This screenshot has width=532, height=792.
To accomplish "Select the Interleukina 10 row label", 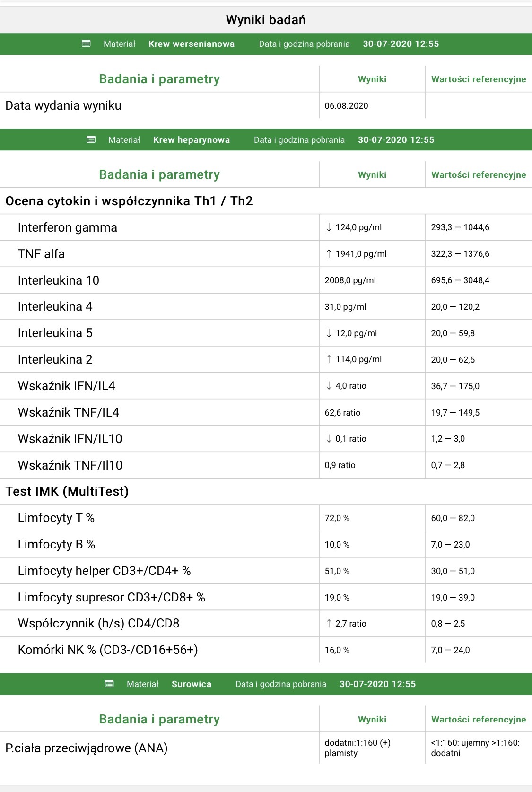I will coord(59,280).
